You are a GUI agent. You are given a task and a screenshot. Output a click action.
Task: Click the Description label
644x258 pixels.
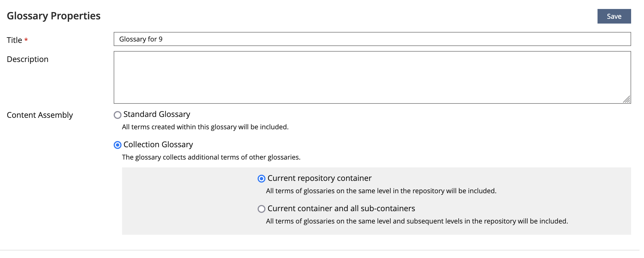point(28,59)
